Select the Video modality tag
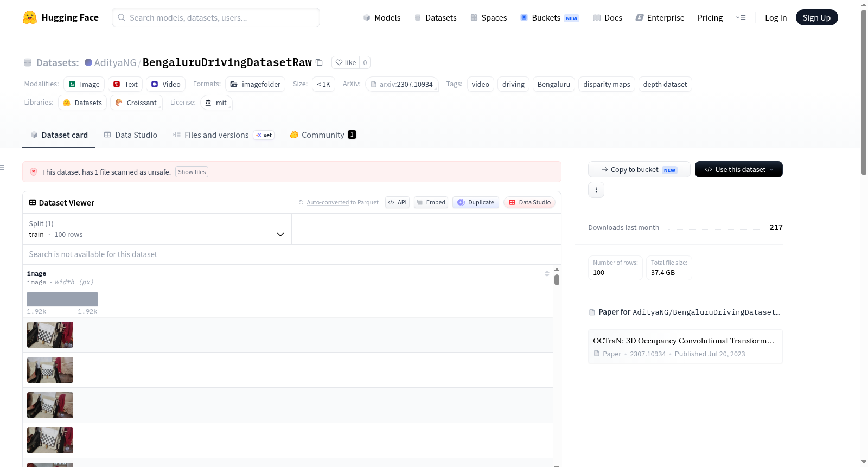 (165, 84)
